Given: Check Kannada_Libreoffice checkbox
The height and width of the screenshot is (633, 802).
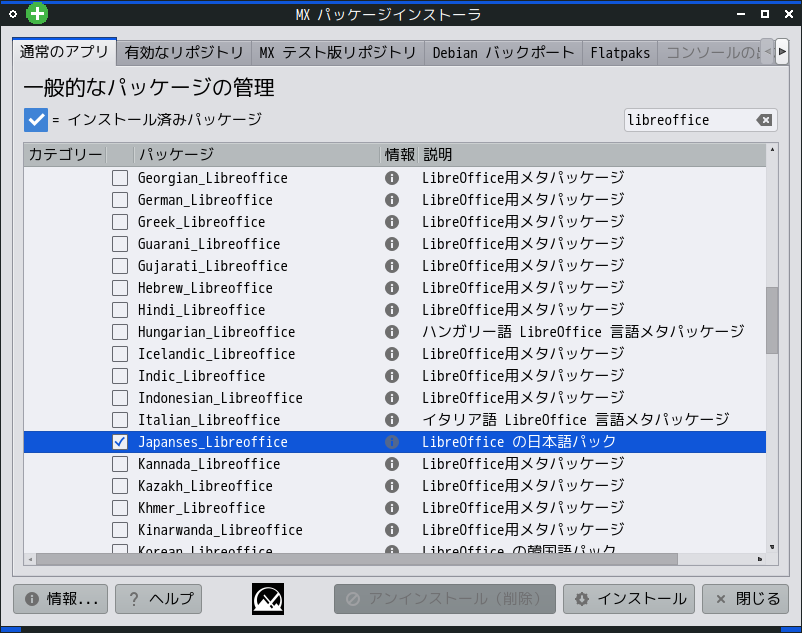Looking at the screenshot, I should [x=120, y=464].
